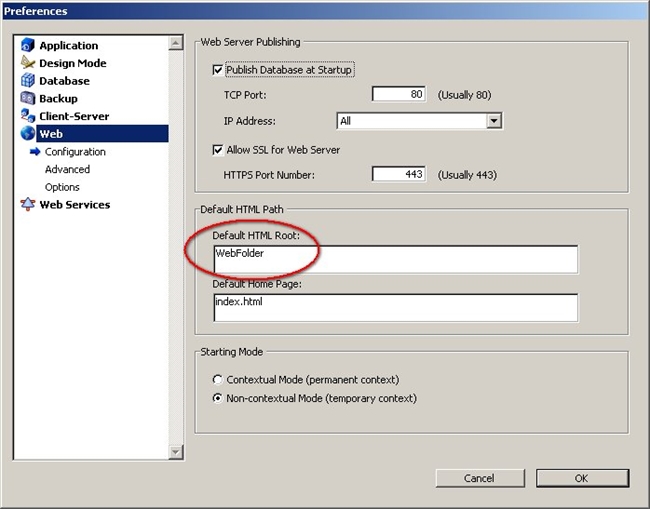Click the Application category icon
This screenshot has height=509, width=650.
(28, 45)
